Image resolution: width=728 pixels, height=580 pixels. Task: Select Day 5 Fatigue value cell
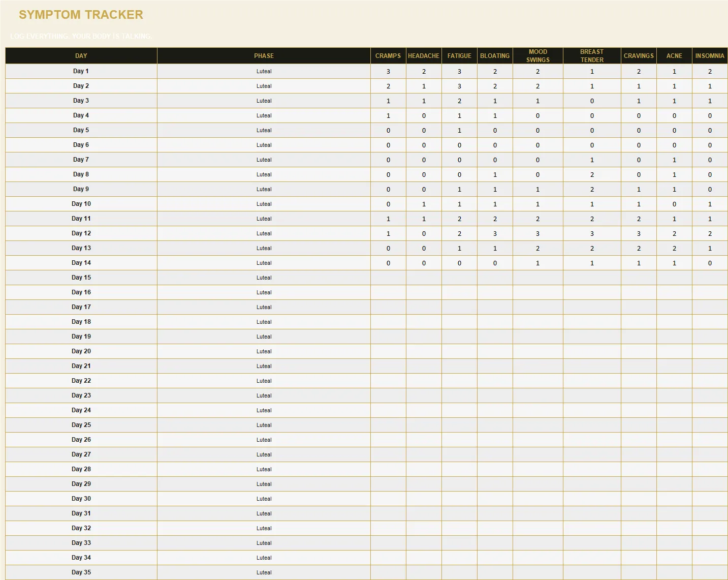459,130
